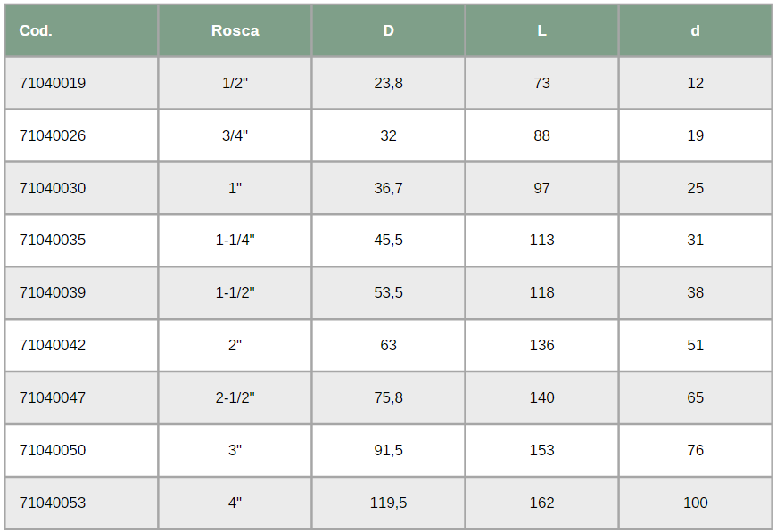Click product code 71040042
Screen dimensions: 776x532
(x=53, y=345)
